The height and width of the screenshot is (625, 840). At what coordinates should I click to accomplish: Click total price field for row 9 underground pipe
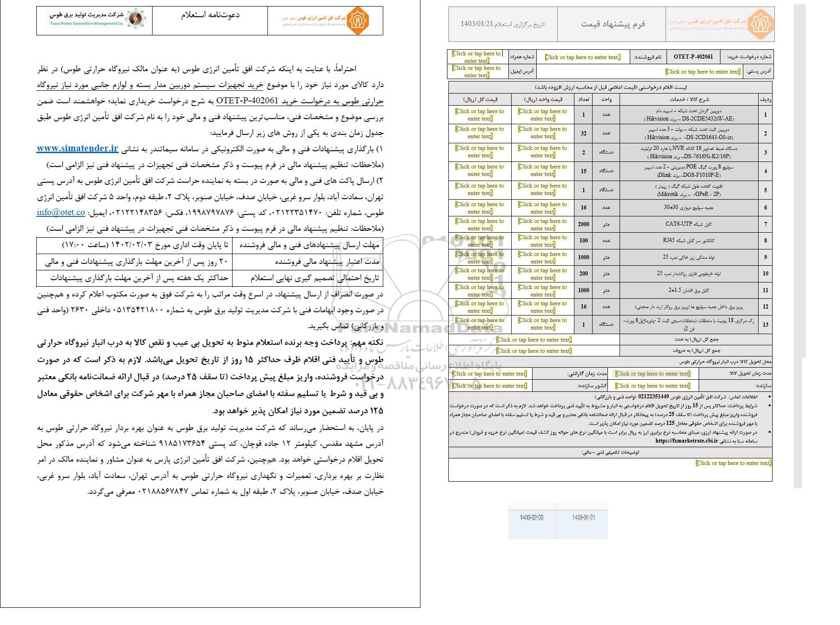click(480, 258)
